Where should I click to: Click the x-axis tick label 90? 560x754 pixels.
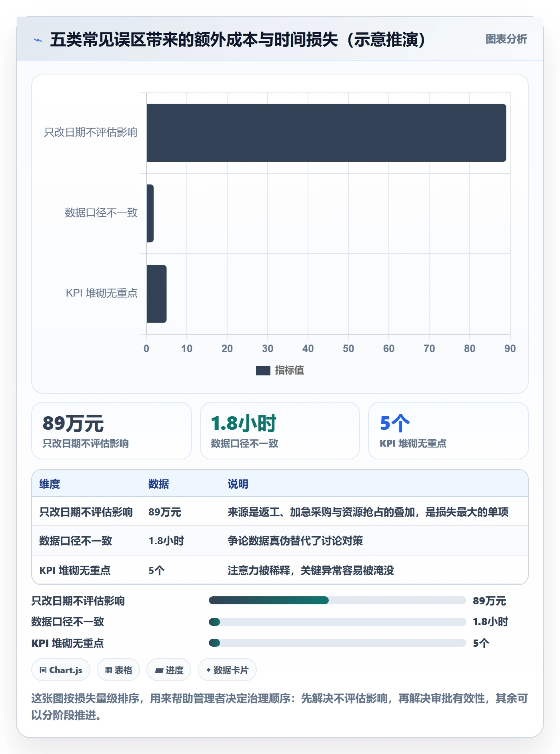pyautogui.click(x=510, y=349)
